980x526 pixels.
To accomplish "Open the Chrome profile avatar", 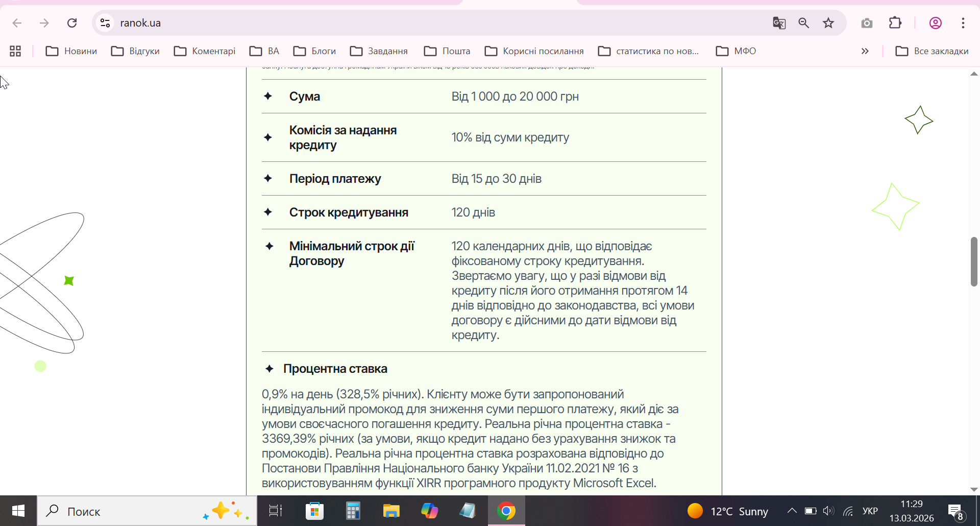I will click(x=936, y=23).
